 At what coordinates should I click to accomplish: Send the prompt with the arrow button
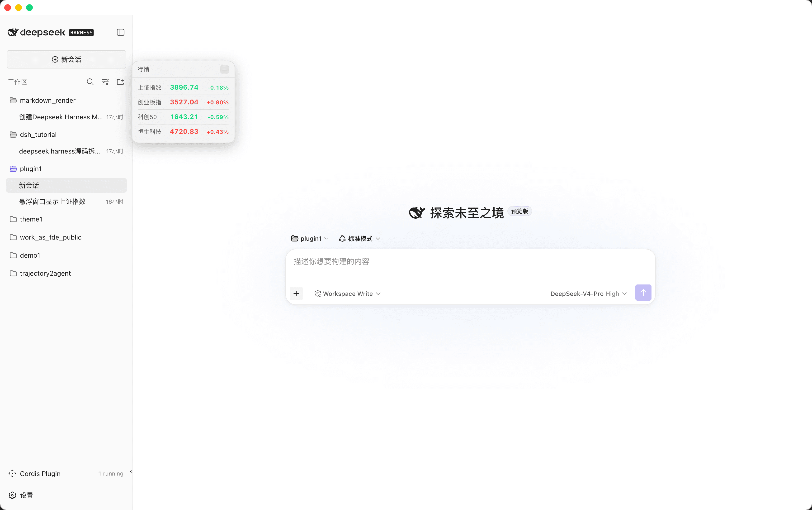tap(643, 293)
